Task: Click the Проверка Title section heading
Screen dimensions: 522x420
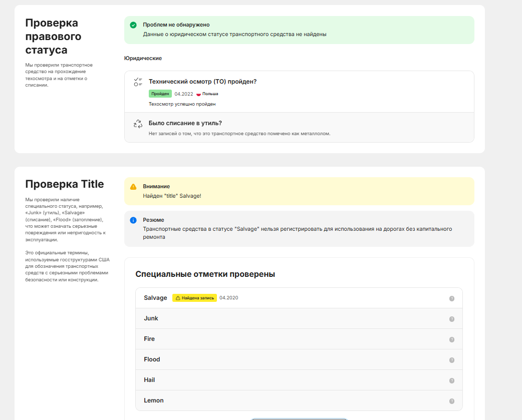Action: click(65, 184)
